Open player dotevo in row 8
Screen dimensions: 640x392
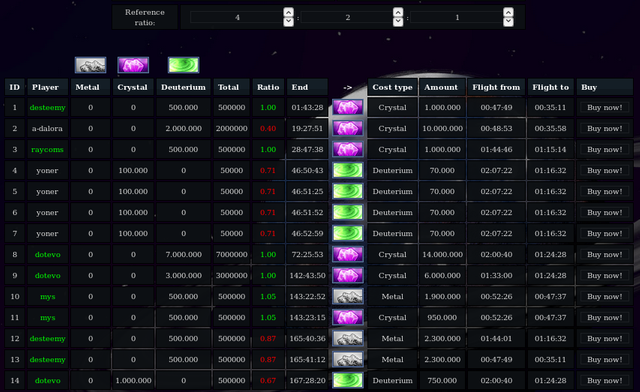point(47,254)
